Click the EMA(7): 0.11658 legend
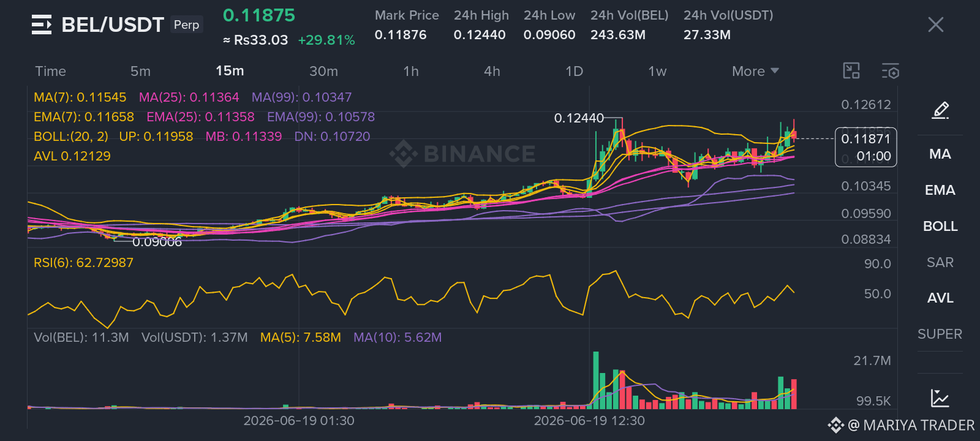This screenshot has width=980, height=441. [x=84, y=117]
